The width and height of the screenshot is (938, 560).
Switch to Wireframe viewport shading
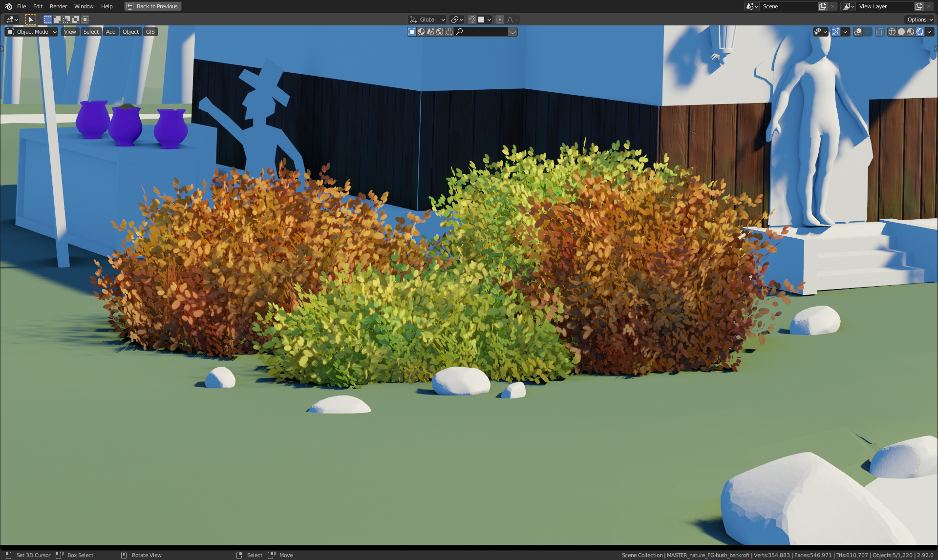[892, 32]
